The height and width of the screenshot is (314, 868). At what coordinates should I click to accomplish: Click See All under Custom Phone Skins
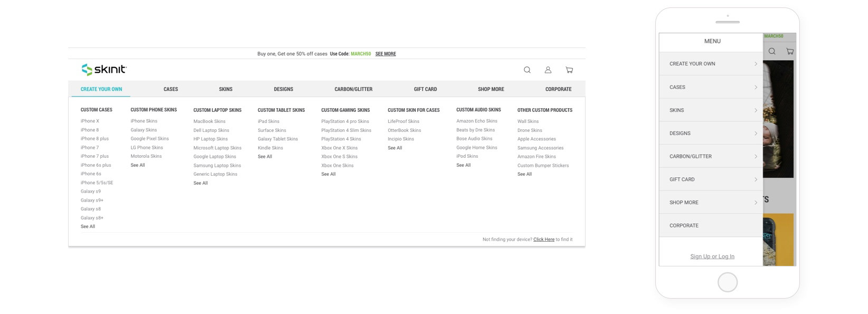pos(138,165)
